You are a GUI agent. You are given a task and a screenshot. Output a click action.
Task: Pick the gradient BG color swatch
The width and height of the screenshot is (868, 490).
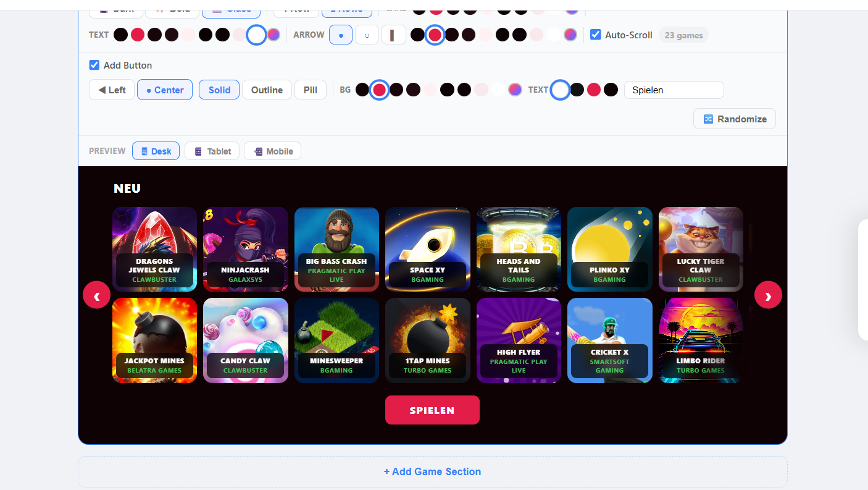(515, 90)
